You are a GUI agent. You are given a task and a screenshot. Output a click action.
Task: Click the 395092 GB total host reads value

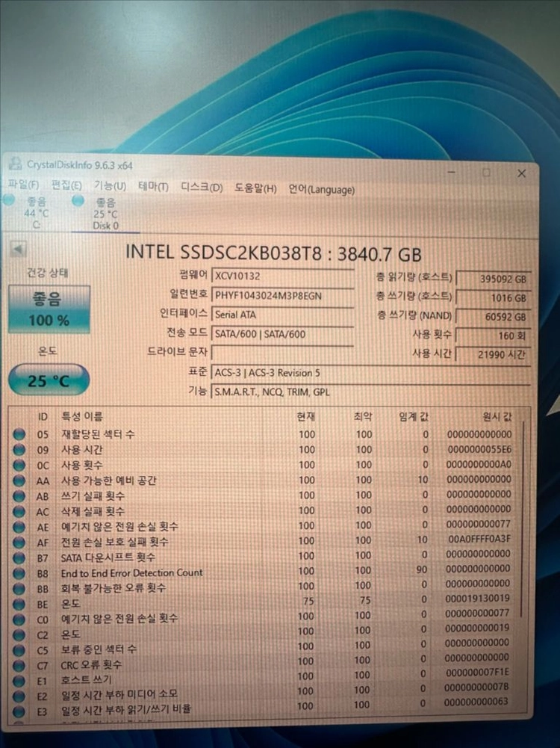tap(494, 279)
